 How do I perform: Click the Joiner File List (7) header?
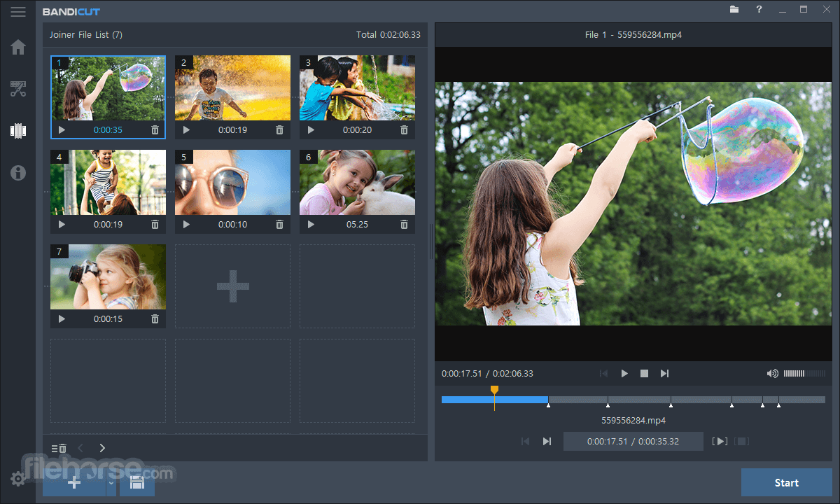(x=85, y=34)
